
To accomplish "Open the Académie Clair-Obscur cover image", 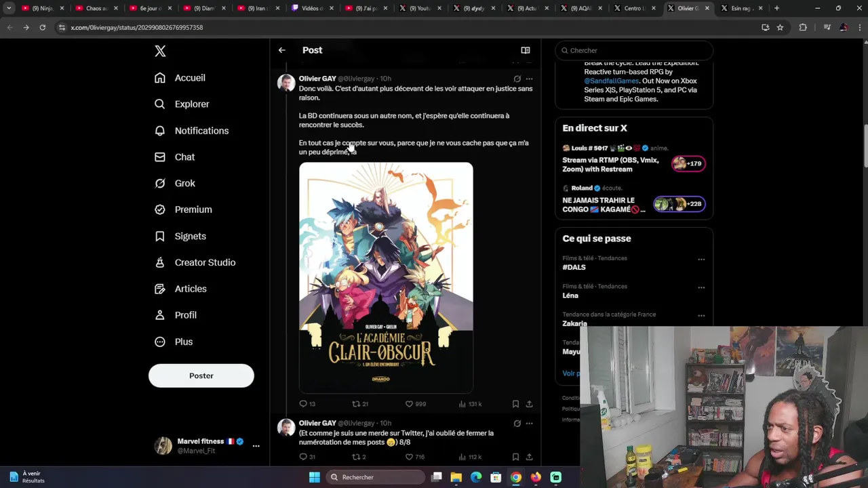I will [x=386, y=278].
